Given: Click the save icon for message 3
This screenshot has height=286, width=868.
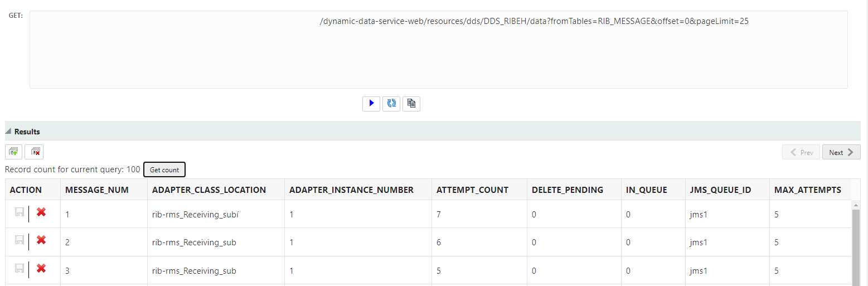Looking at the screenshot, I should tap(20, 268).
